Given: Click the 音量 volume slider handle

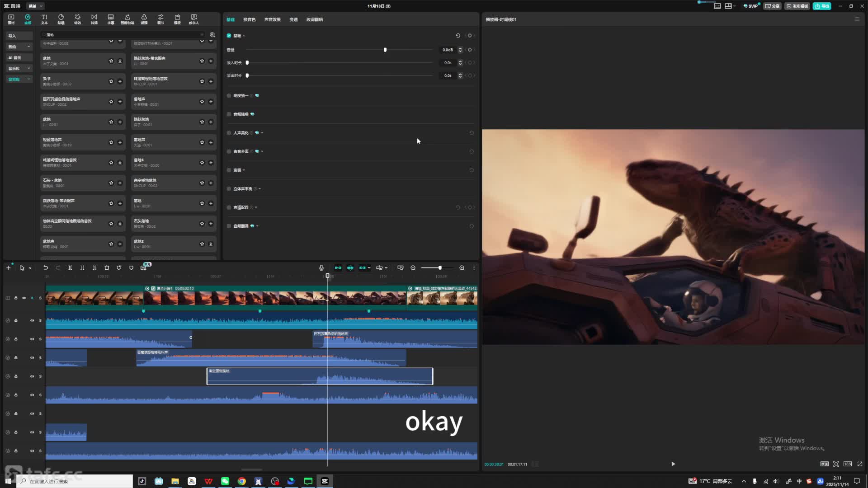Looking at the screenshot, I should tap(385, 50).
